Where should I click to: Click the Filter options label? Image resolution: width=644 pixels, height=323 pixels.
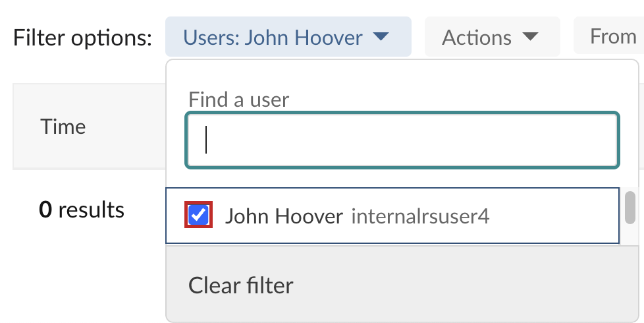pos(82,38)
